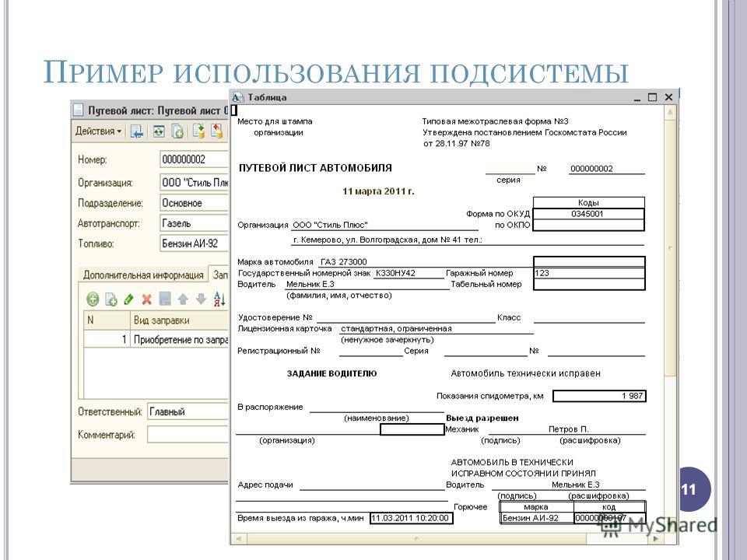Screen dimensions: 747x560
Task: Click the empty Табельный номер cell
Action: [x=589, y=285]
